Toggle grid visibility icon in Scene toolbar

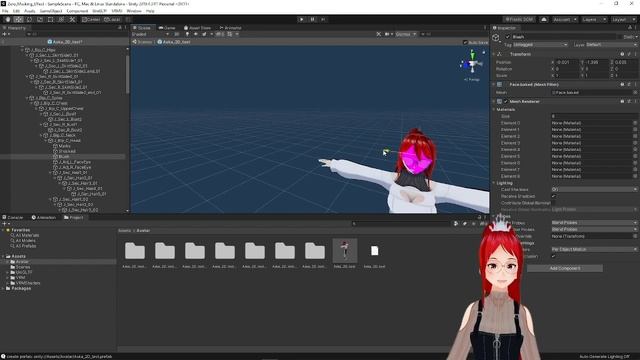[x=230, y=34]
